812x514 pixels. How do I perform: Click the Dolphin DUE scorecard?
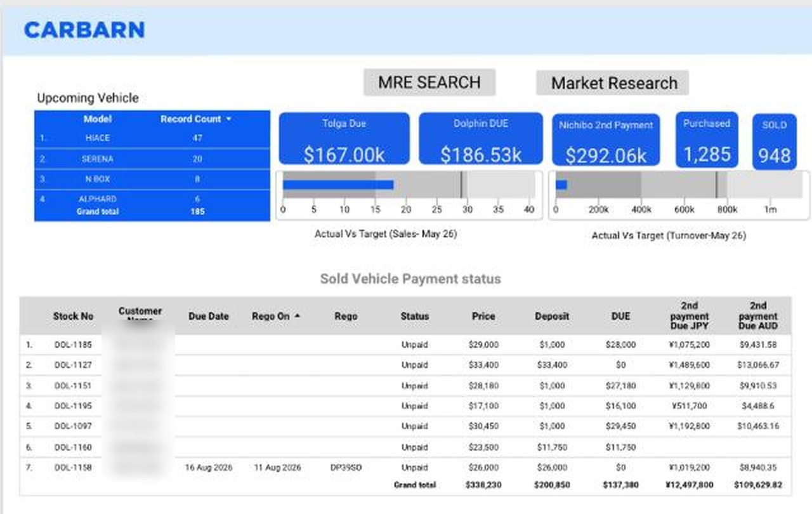point(481,140)
